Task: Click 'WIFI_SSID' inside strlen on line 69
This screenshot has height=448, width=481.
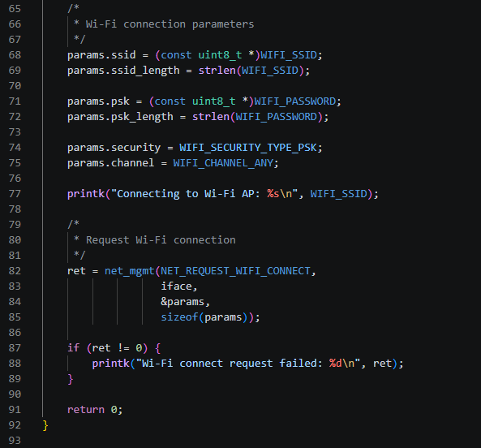Action: pos(270,71)
